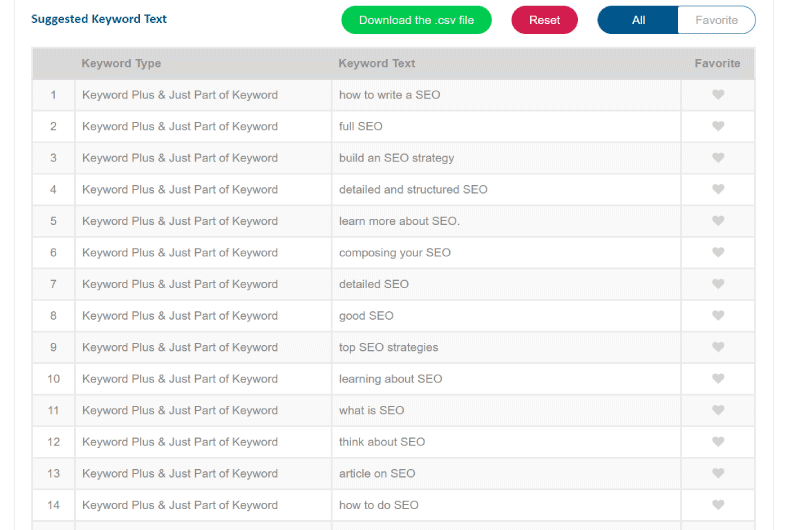Click heart for 'learn more about SEO.'
Viewport: 800px width, 530px height.
tap(718, 221)
